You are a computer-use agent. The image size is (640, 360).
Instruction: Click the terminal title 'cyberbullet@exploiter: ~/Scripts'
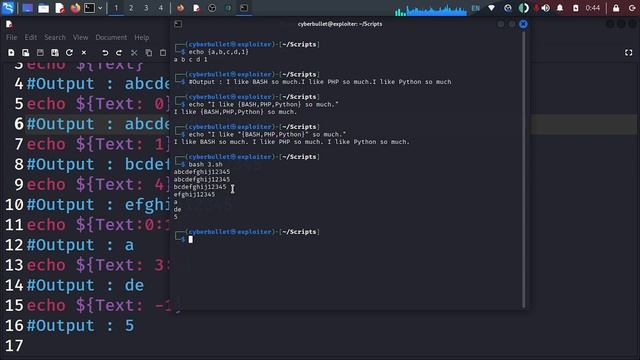click(340, 24)
